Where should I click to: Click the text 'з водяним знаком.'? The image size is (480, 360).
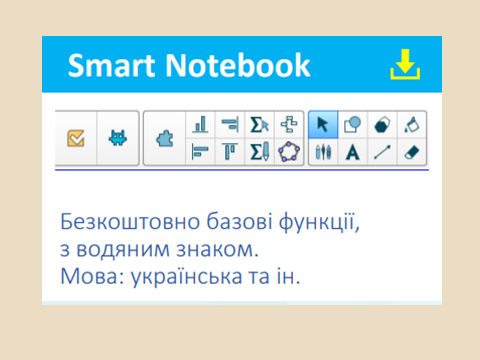coord(159,249)
